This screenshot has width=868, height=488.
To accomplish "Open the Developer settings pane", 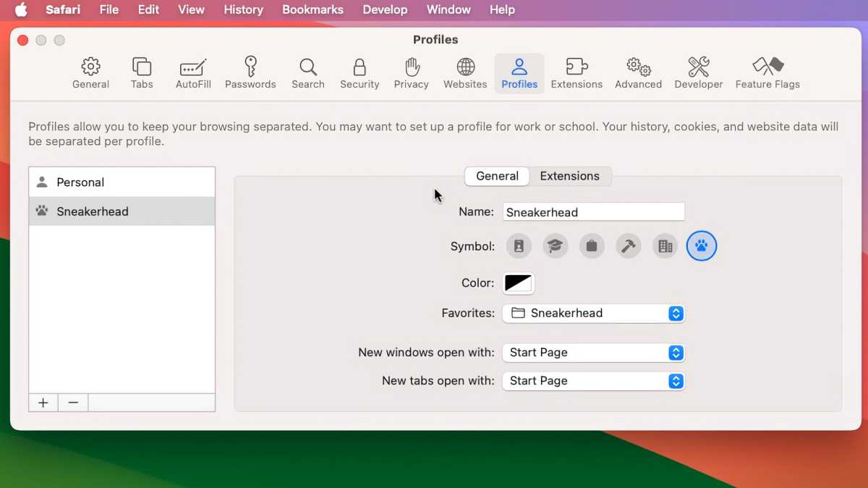I will (x=699, y=73).
